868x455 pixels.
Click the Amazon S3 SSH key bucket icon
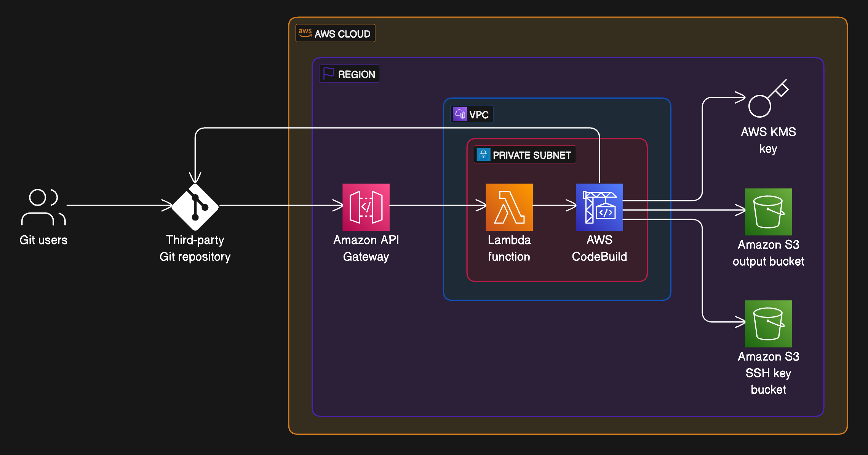(768, 324)
